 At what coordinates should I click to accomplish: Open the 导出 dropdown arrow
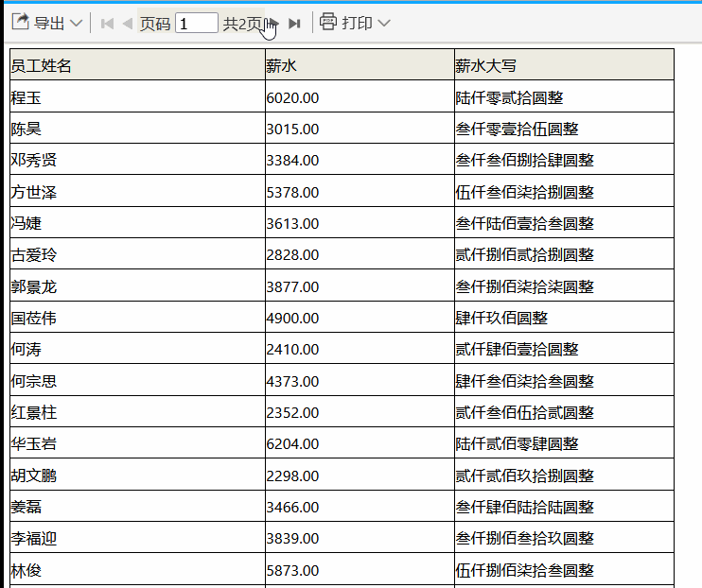[77, 24]
